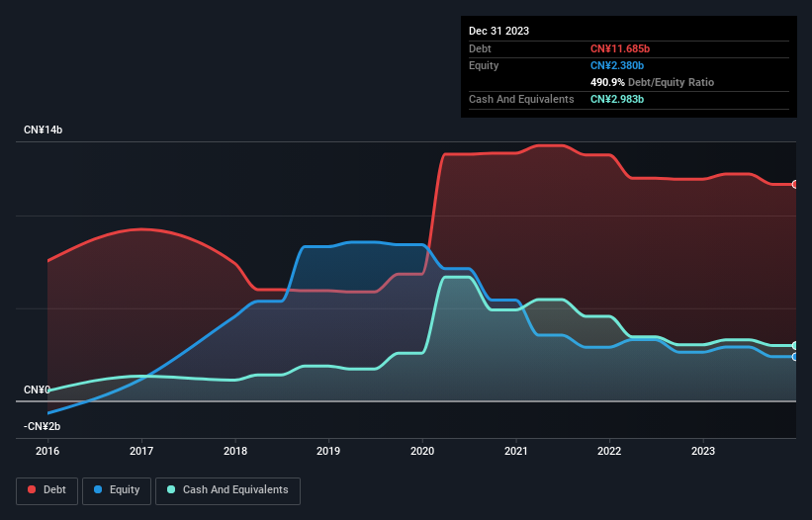Image resolution: width=812 pixels, height=520 pixels.
Task: Click the Dec 31 2023 tooltip date
Action: (498, 31)
